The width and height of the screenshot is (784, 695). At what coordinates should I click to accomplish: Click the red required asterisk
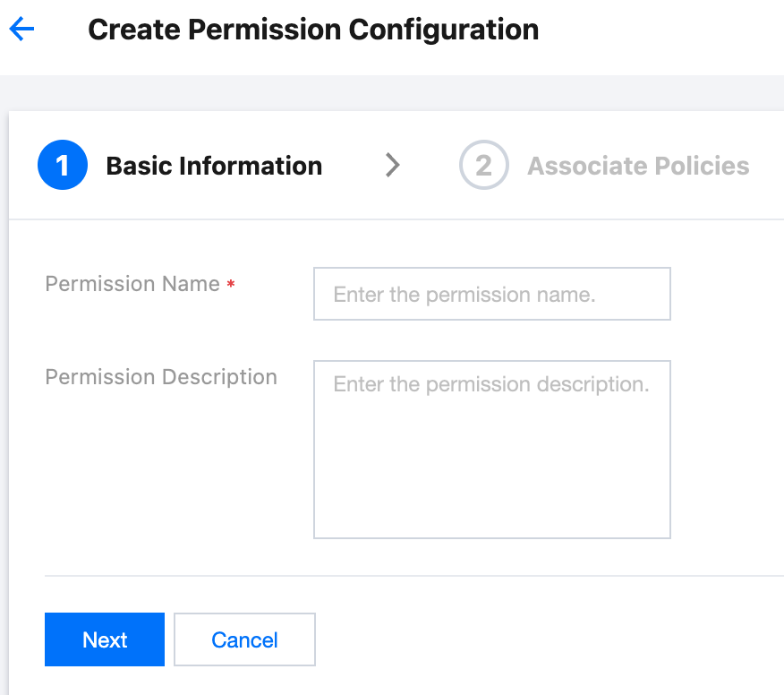[x=231, y=285]
